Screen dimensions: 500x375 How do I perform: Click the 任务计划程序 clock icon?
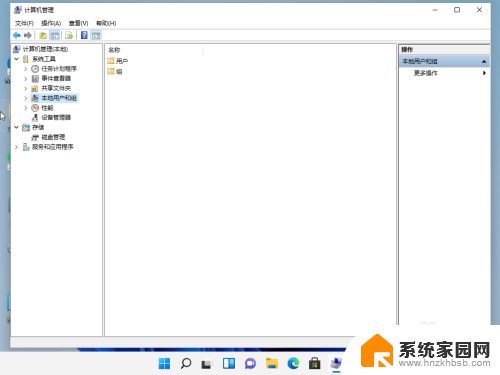point(35,69)
